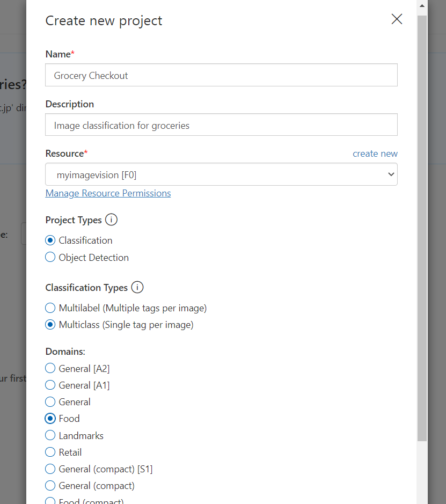The image size is (446, 504).
Task: Pick the Landmarks domain
Action: coord(50,435)
